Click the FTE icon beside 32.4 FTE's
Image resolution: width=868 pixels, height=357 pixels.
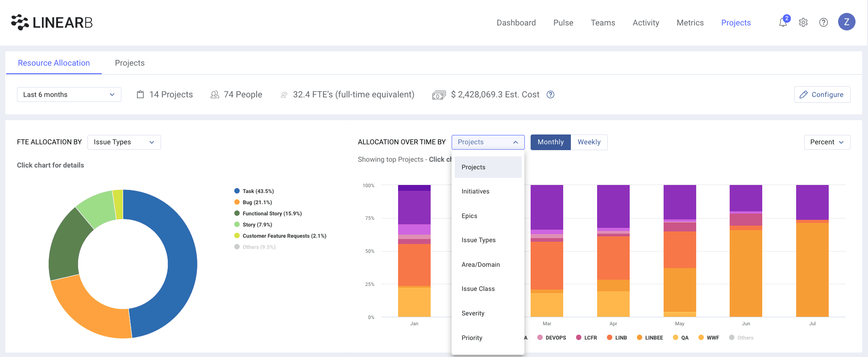tap(284, 95)
